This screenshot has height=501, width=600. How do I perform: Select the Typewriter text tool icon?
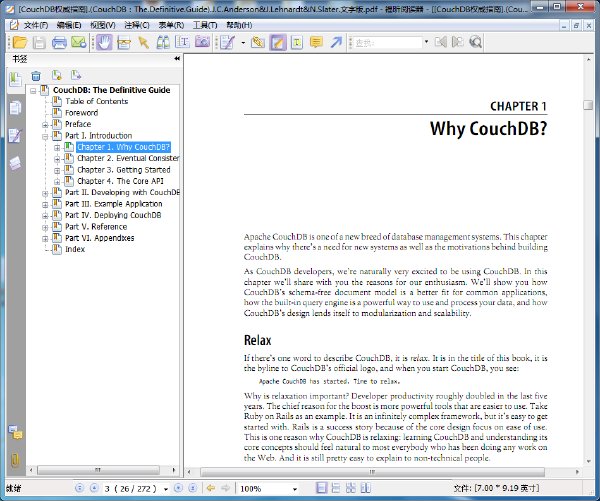click(297, 42)
